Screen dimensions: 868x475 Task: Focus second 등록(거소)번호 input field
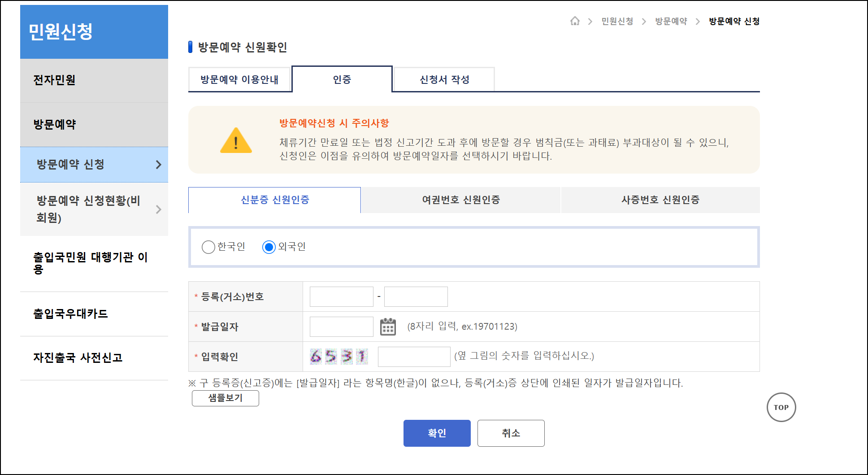click(416, 296)
